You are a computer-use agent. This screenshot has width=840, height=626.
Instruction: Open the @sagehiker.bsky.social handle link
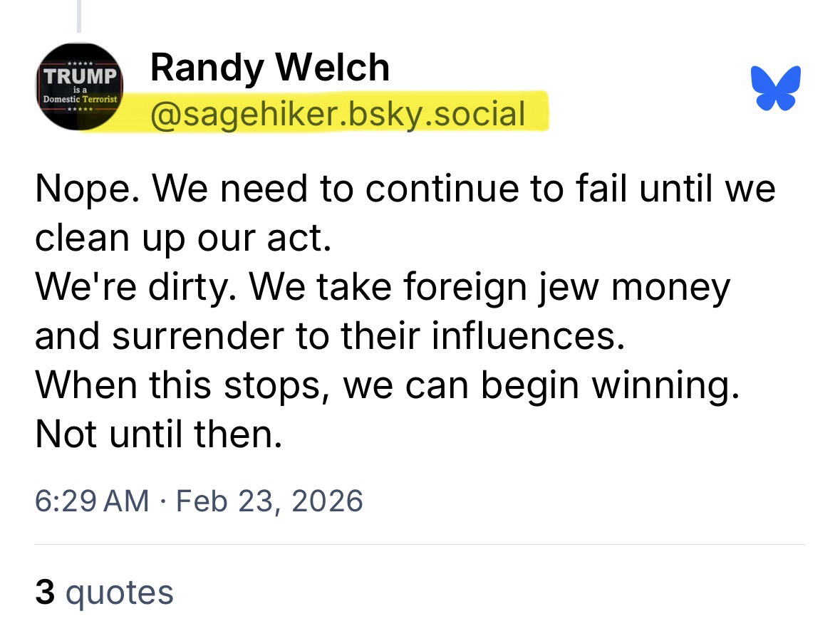click(338, 113)
